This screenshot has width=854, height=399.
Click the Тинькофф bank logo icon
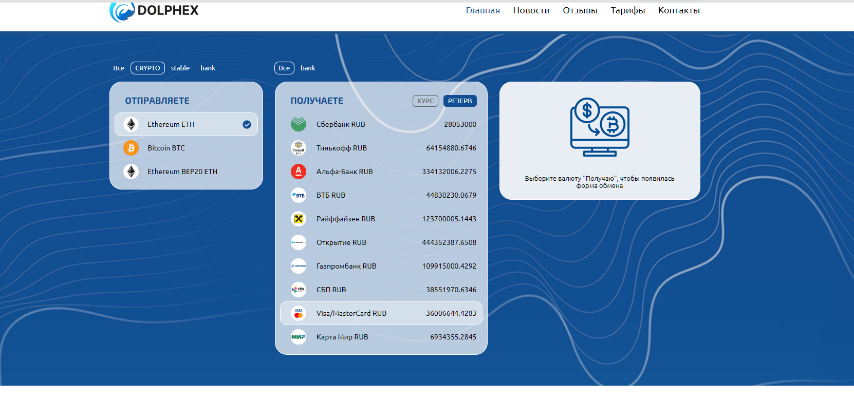298,148
